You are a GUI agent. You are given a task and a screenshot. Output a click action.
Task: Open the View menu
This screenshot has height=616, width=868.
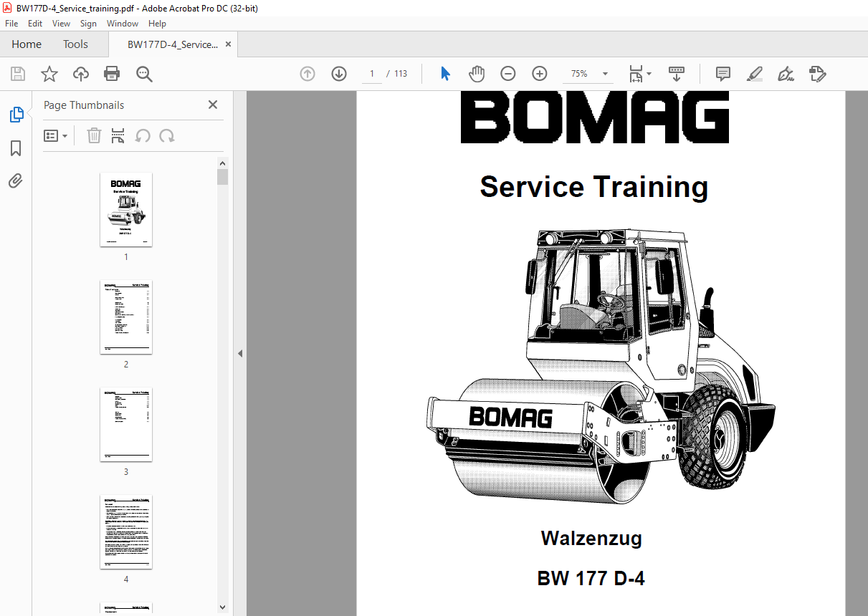61,24
